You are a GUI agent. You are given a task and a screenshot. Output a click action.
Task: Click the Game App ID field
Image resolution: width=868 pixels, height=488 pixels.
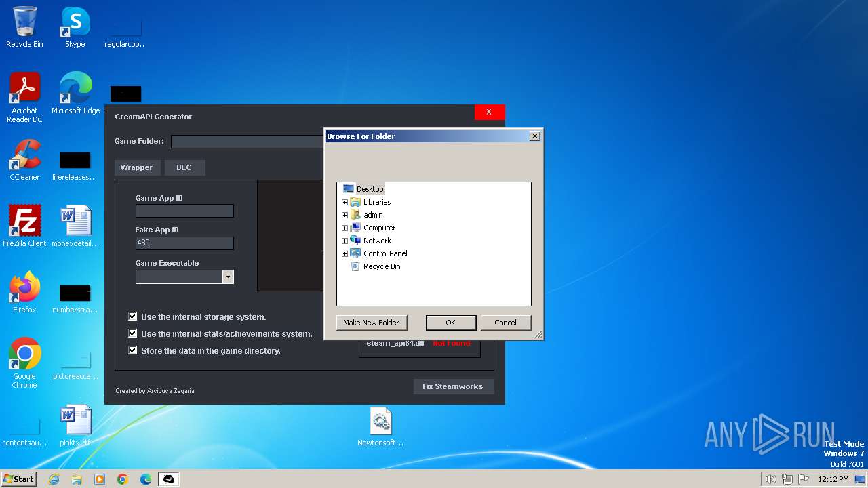184,211
